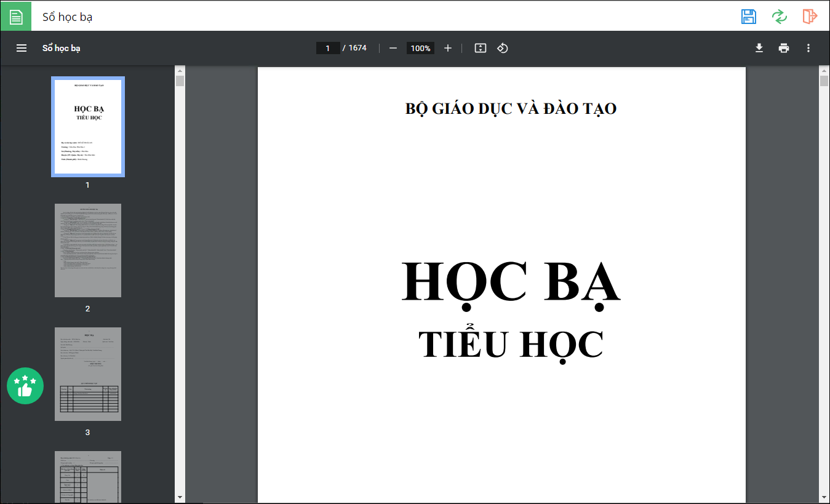Click the green refresh arrows icon
This screenshot has width=830, height=504.
(780, 17)
